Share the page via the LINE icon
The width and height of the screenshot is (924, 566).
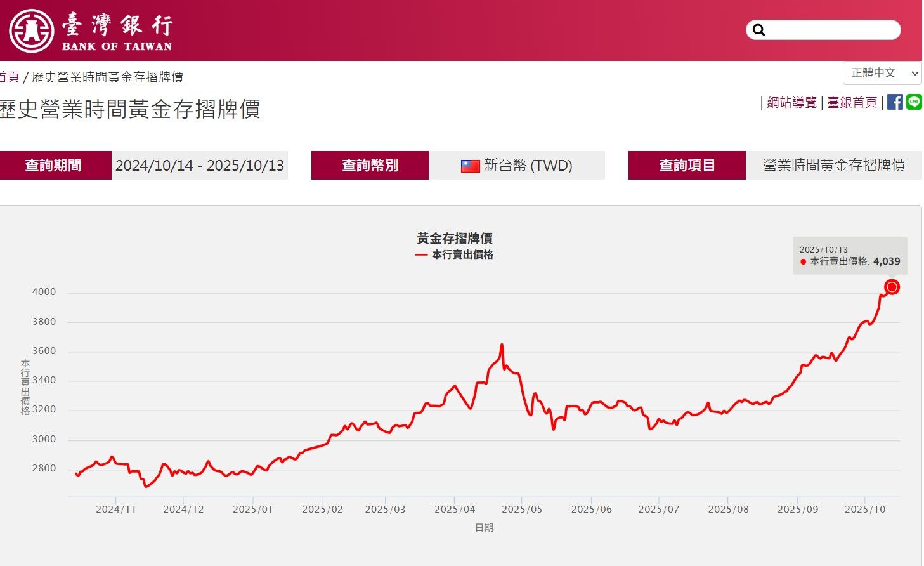(x=913, y=102)
